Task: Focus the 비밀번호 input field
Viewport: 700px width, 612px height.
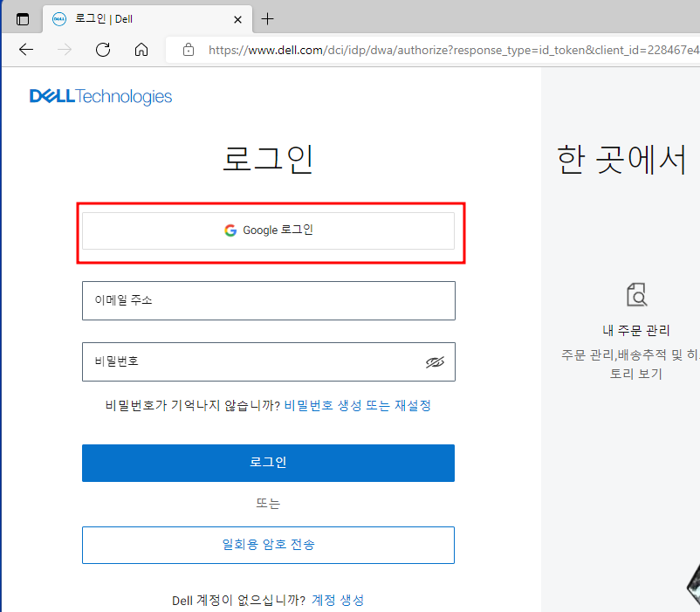Action: click(x=269, y=362)
